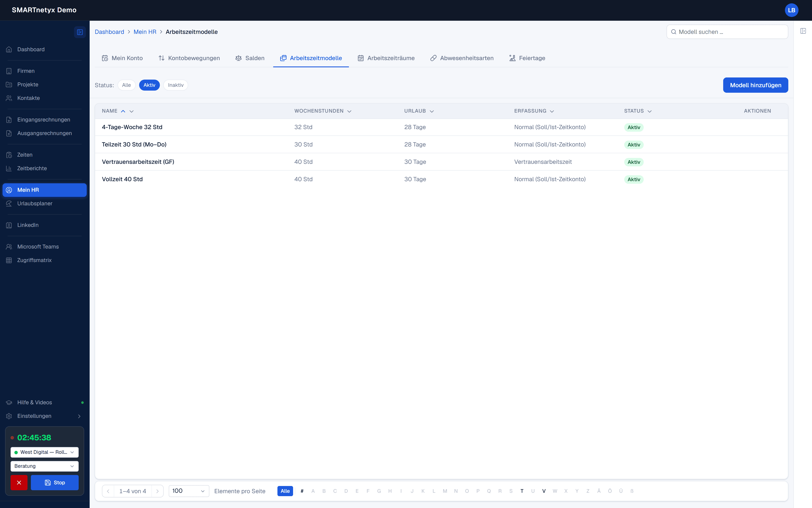Viewport: 812px width, 508px height.
Task: Click the Hilfe & Videos graduation cap icon
Action: [9, 403]
